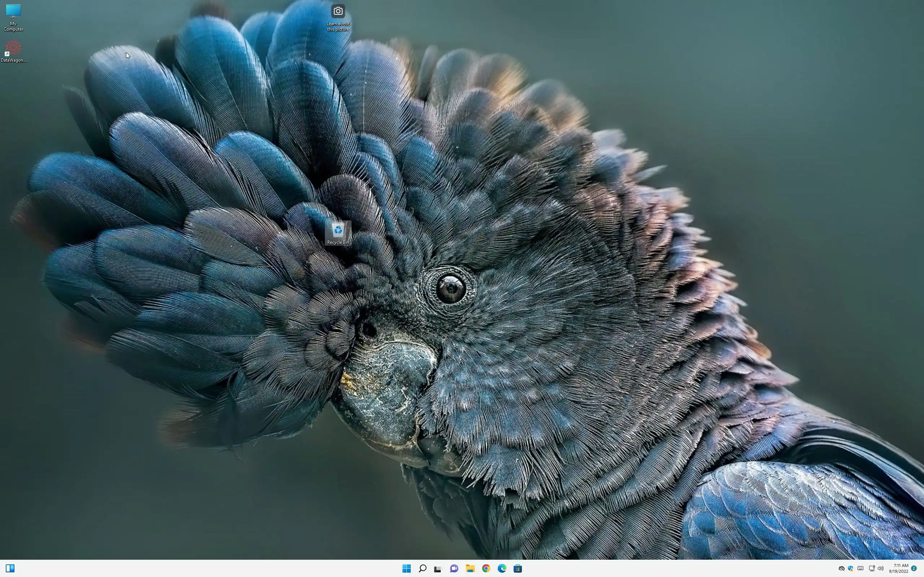Open taskbar Search magnifier
This screenshot has width=924, height=577.
(422, 569)
